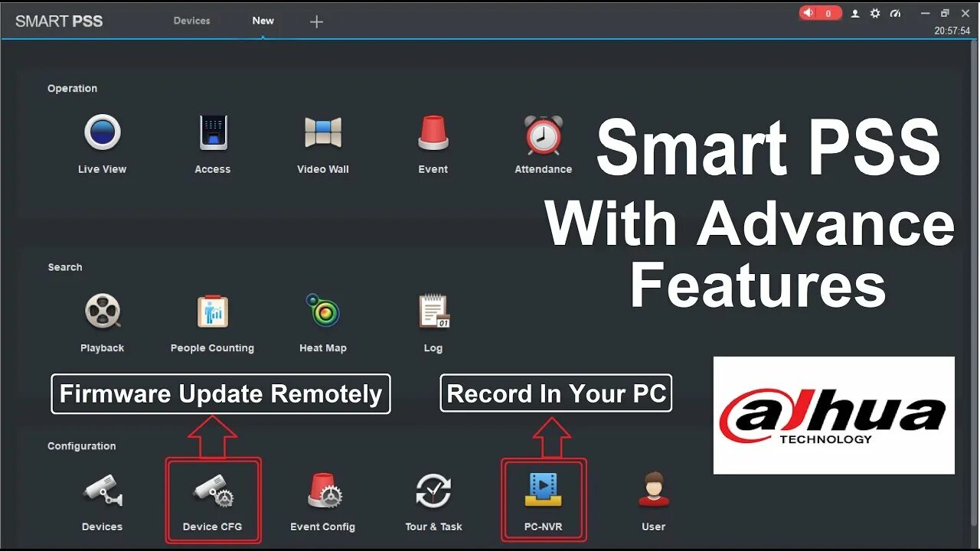
Task: Restore down the Smart PSS window
Action: [x=946, y=13]
